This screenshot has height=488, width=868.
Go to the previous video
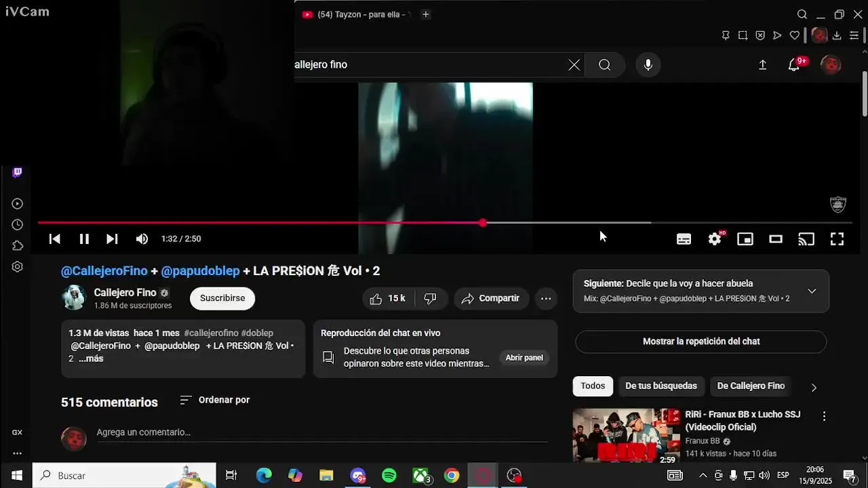click(x=55, y=239)
